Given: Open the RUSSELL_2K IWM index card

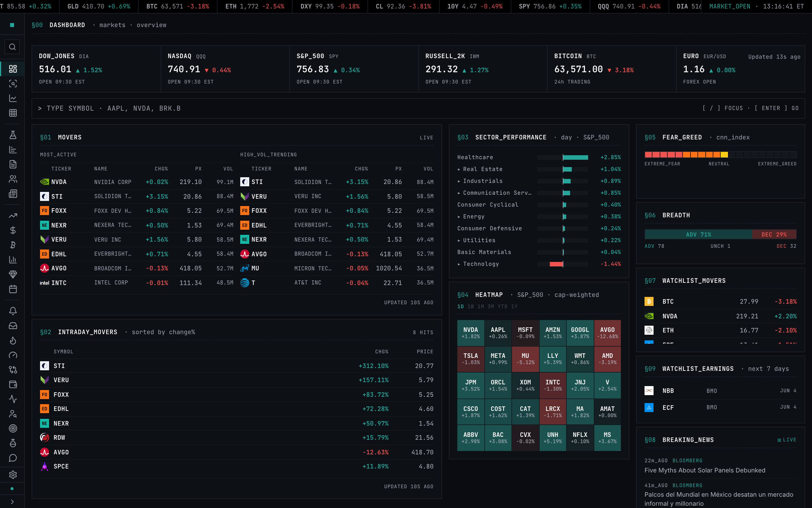Looking at the screenshot, I should [x=482, y=69].
